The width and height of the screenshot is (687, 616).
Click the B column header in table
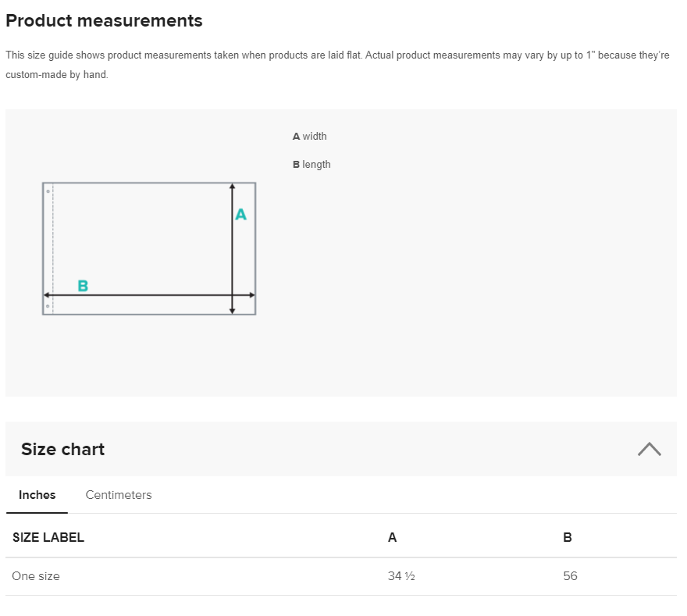point(568,537)
